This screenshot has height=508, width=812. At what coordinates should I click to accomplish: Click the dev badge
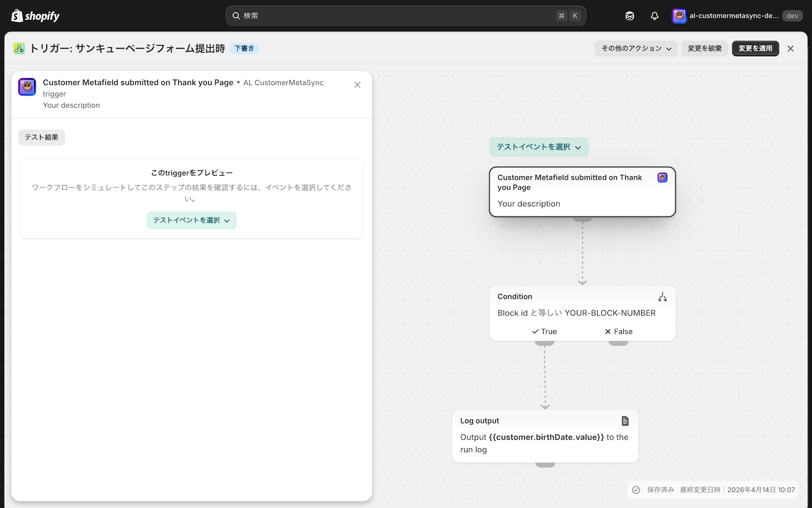point(792,16)
